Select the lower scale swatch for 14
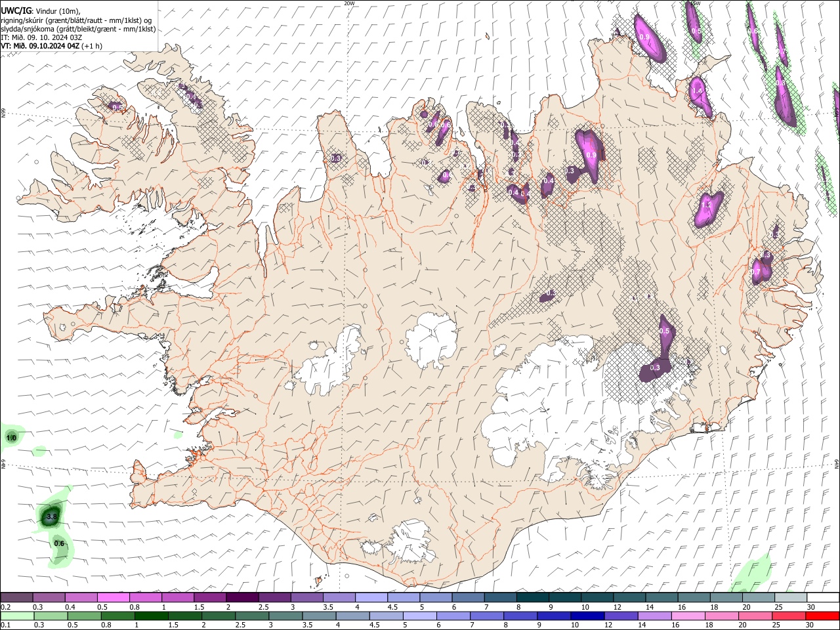The image size is (840, 630). coord(654,616)
